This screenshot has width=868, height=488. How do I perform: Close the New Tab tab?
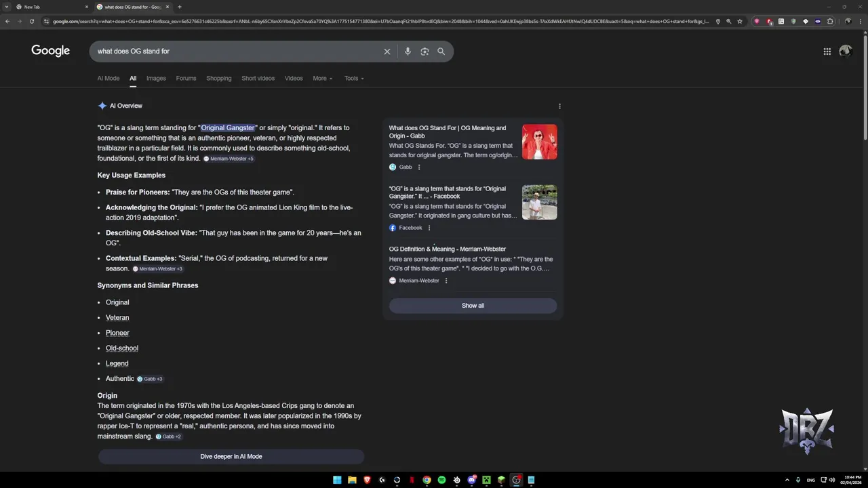point(87,7)
